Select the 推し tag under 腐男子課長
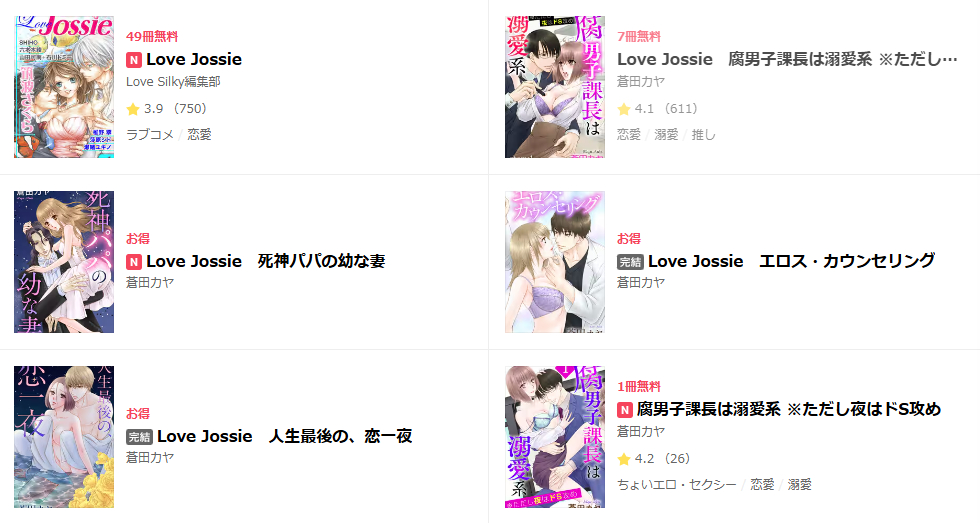Viewport: 980px width, 523px height. [704, 134]
